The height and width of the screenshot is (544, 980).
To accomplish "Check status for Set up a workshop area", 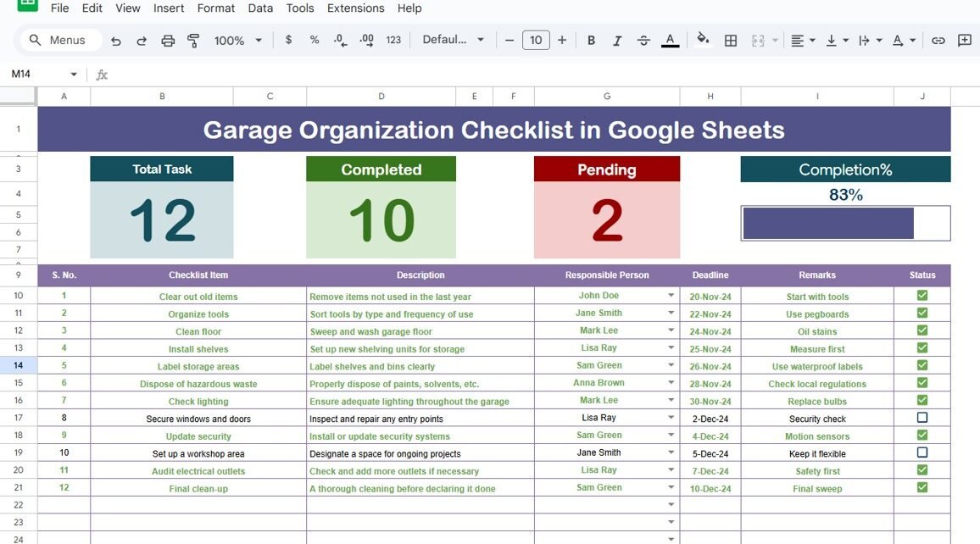I will [x=922, y=452].
